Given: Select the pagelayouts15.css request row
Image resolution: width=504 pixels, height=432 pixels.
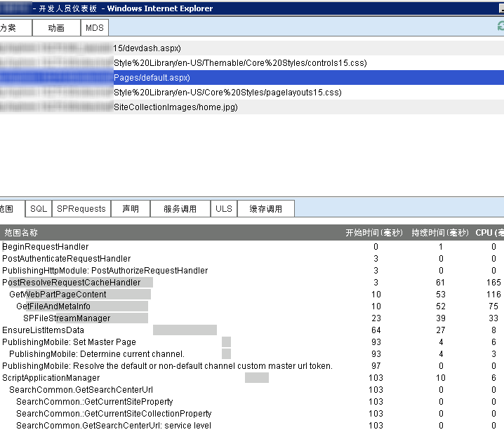Looking at the screenshot, I should (x=252, y=93).
